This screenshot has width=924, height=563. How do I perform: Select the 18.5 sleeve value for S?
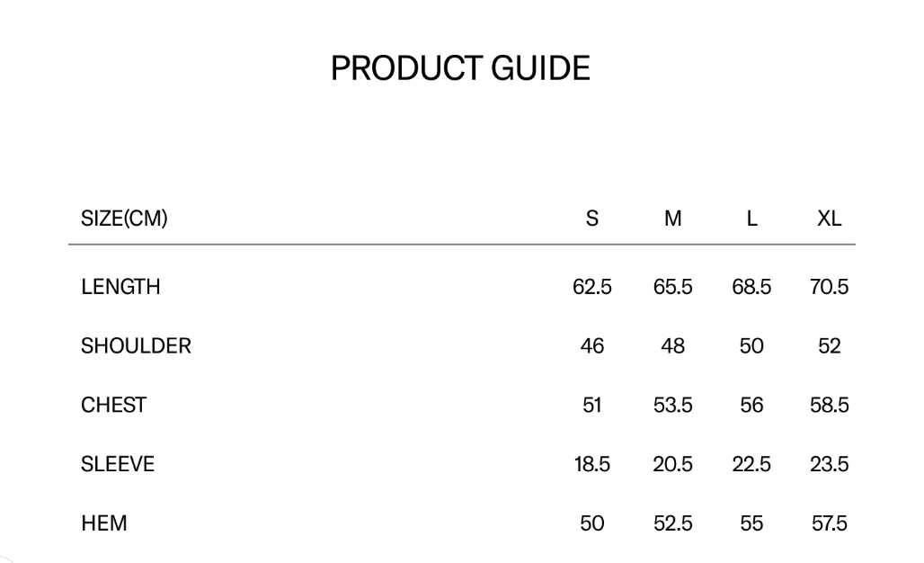[592, 464]
